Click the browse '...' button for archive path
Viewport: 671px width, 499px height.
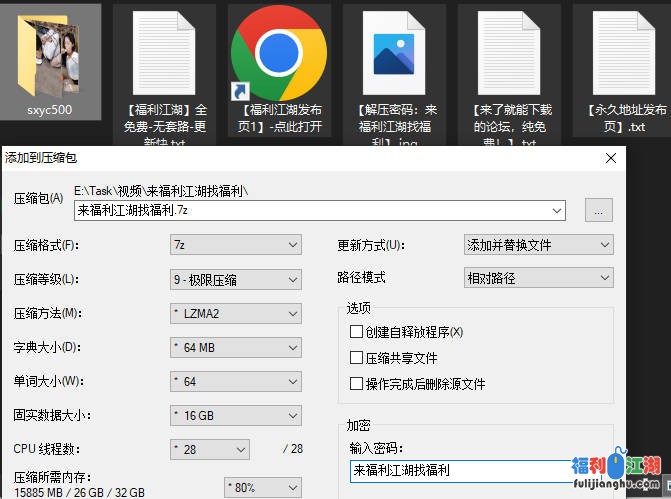[598, 211]
